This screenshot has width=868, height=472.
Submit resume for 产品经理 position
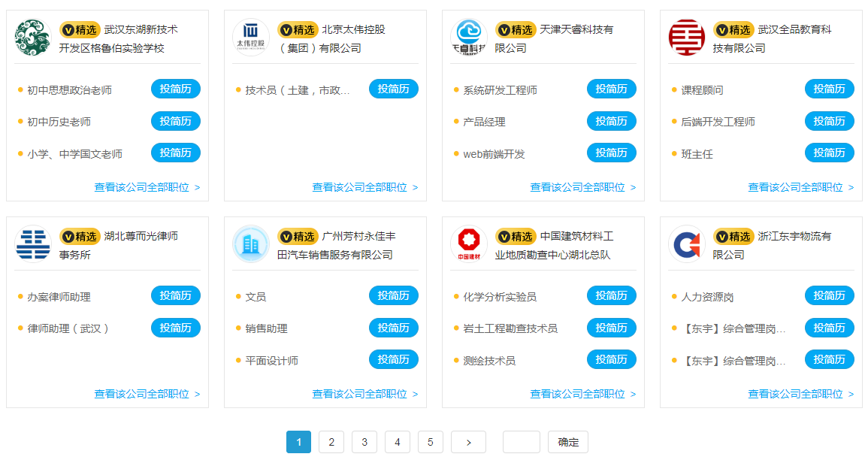611,121
